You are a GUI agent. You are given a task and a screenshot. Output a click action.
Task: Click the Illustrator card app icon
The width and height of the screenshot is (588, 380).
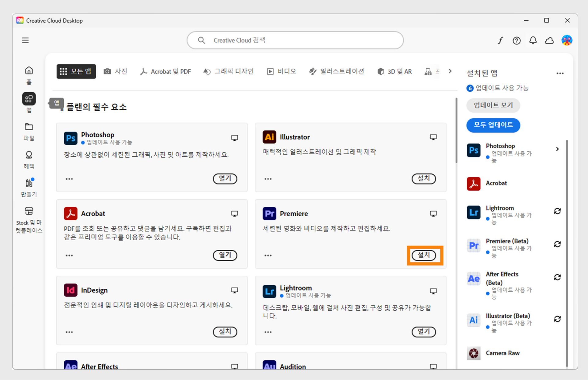pyautogui.click(x=269, y=137)
